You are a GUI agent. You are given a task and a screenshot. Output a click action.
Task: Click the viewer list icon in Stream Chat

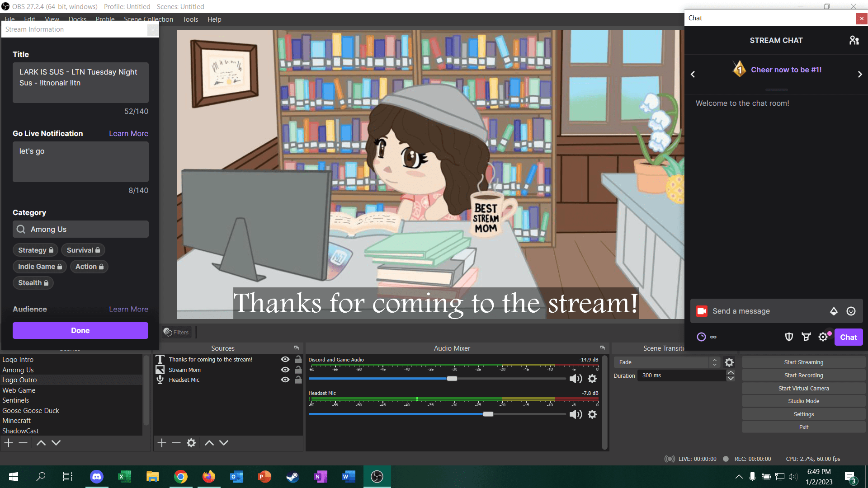[x=854, y=40]
